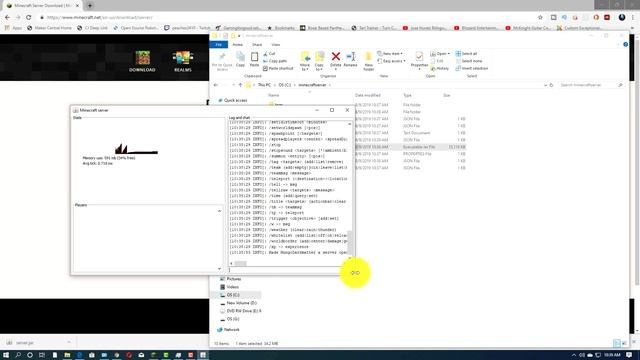This screenshot has height=360, width=640.
Task: Click OS (C:) in the breadcrumb path
Action: pos(284,85)
